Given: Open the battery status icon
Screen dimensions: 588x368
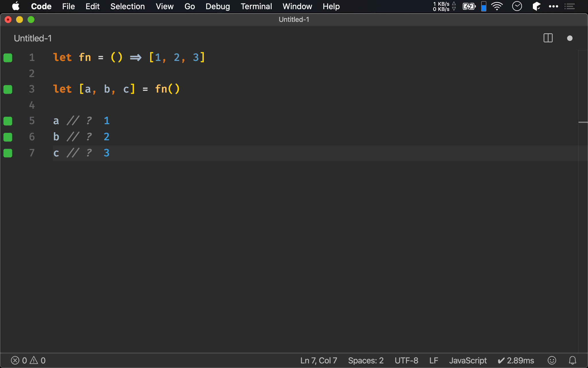Looking at the screenshot, I should tap(469, 6).
